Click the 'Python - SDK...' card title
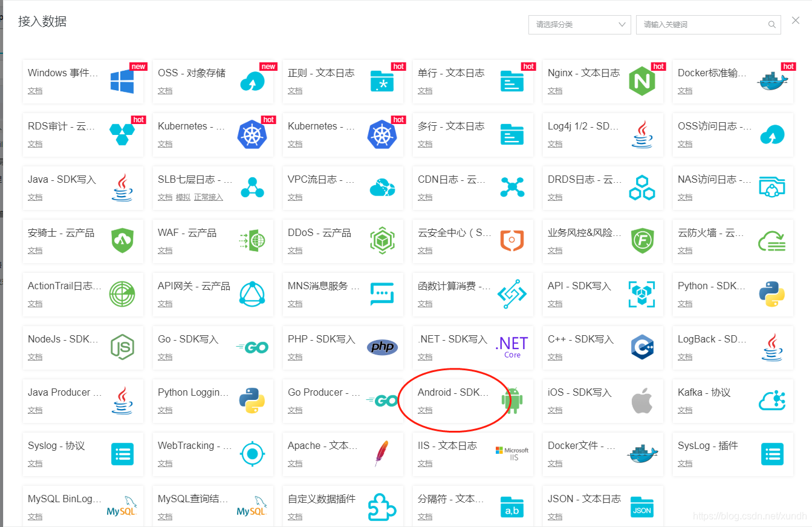This screenshot has height=527, width=812. point(712,286)
